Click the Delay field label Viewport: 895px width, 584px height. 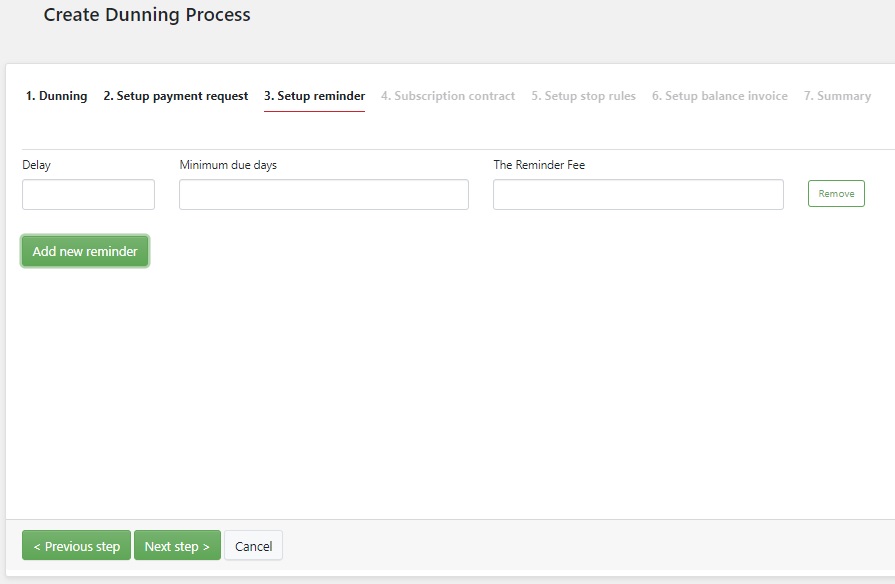[x=37, y=165]
